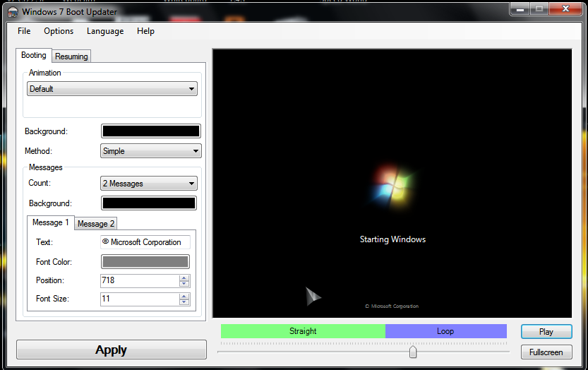
Task: Decrease Position with the down arrow
Action: pos(184,284)
